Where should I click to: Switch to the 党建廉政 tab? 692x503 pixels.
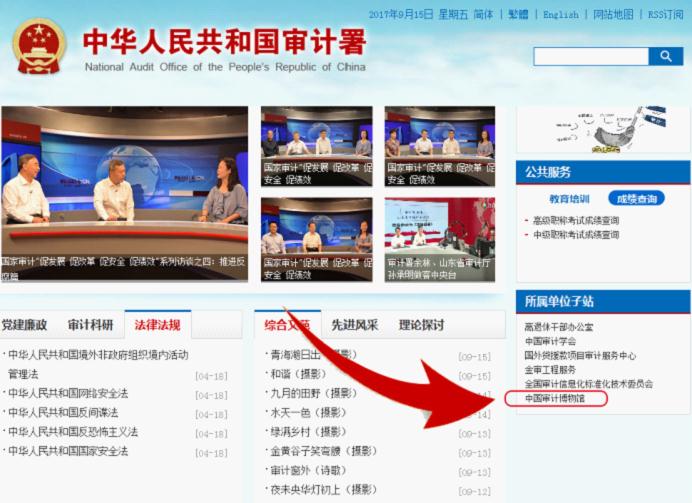(x=25, y=325)
